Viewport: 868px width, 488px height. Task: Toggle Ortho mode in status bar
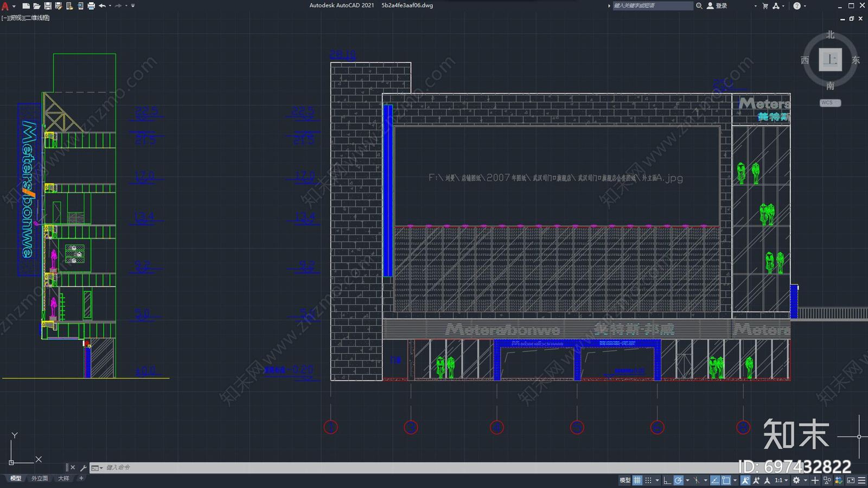point(667,480)
